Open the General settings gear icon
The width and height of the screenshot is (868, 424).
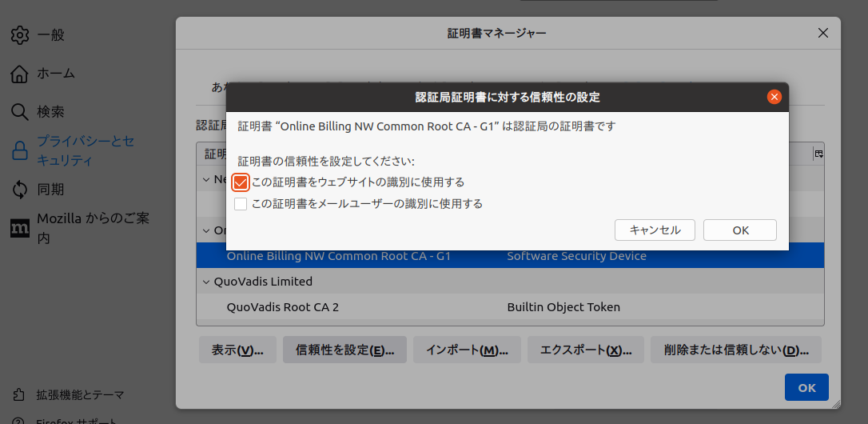point(19,35)
